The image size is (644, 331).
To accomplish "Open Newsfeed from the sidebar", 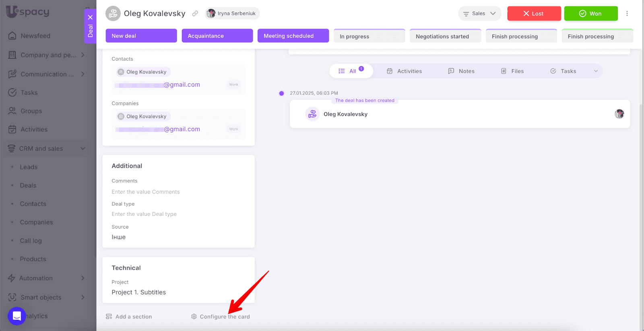I will click(x=35, y=36).
